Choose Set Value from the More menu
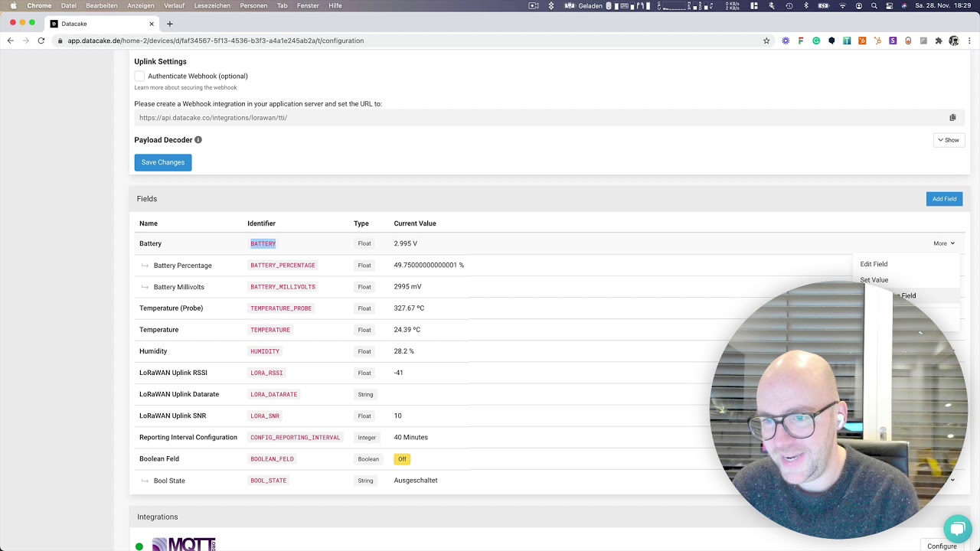The image size is (980, 551). (x=874, y=280)
